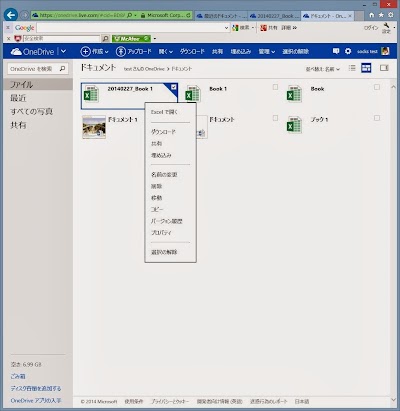Screen dimensions: 400x411
Task: Open the Google search box dropdown arrow
Action: click(x=227, y=28)
